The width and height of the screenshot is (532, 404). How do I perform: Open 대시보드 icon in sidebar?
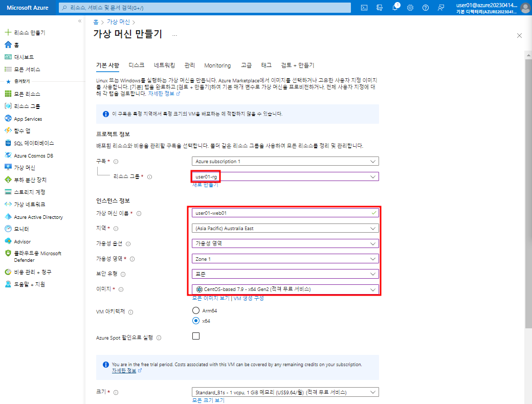(x=8, y=57)
